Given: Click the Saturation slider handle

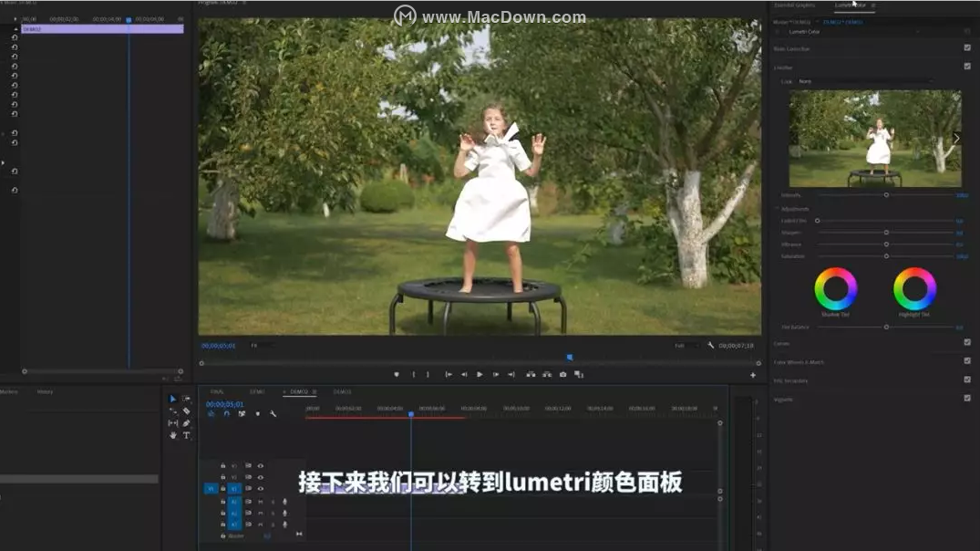Looking at the screenshot, I should click(886, 255).
